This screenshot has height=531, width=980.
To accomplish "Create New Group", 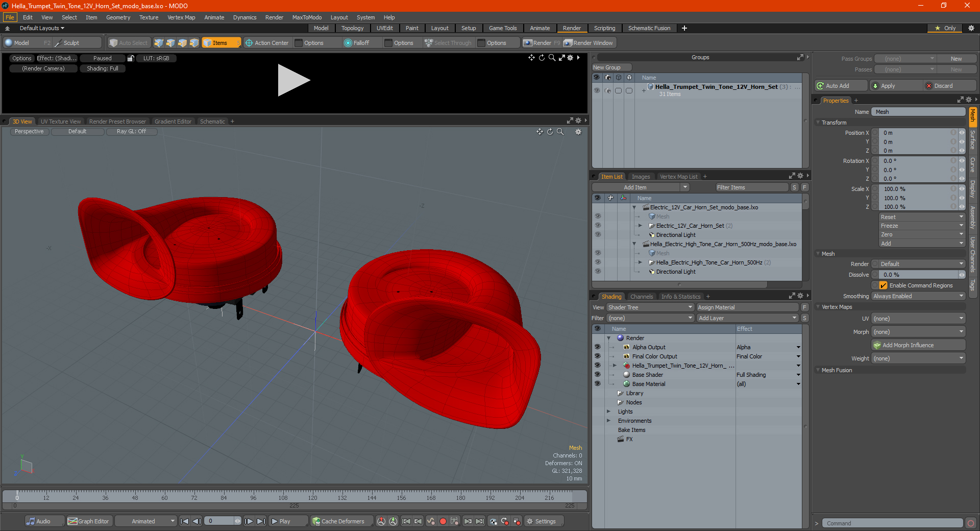I will [611, 67].
